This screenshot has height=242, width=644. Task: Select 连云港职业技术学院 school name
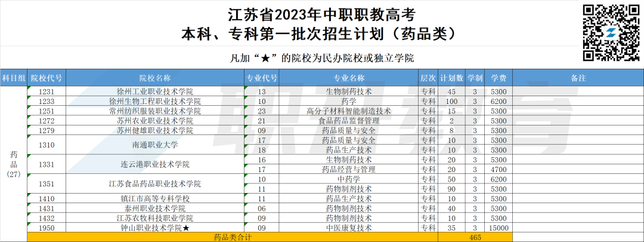[155, 164]
